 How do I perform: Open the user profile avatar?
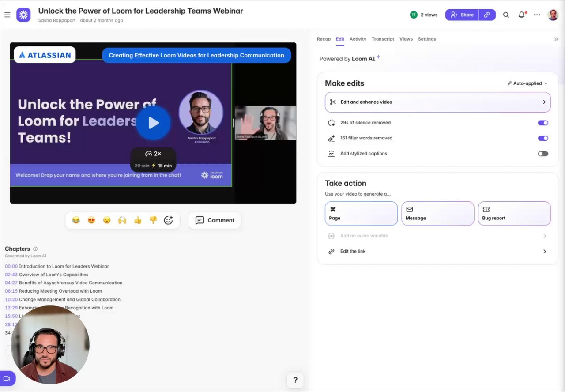coord(553,15)
